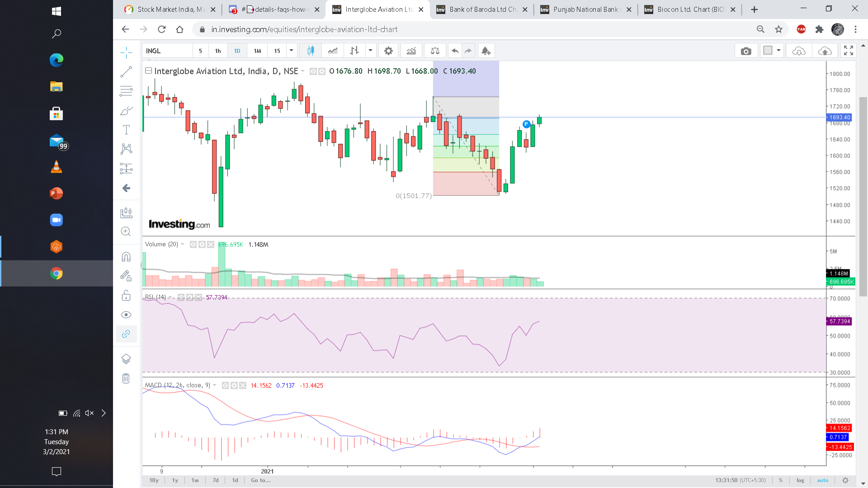Toggle auto scale mode
The image size is (868, 488).
click(x=823, y=480)
